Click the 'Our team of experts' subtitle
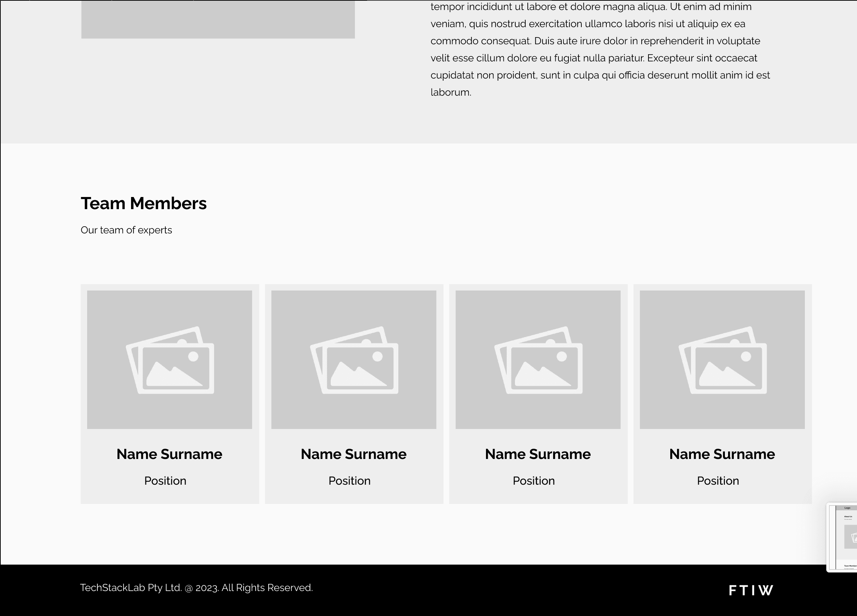Image resolution: width=857 pixels, height=616 pixels. (x=126, y=230)
